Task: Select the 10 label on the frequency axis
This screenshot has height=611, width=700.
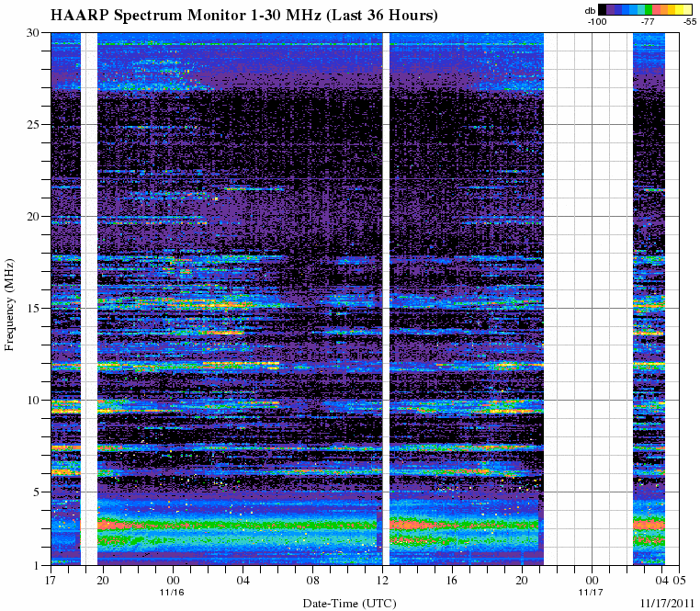Action: coord(34,401)
